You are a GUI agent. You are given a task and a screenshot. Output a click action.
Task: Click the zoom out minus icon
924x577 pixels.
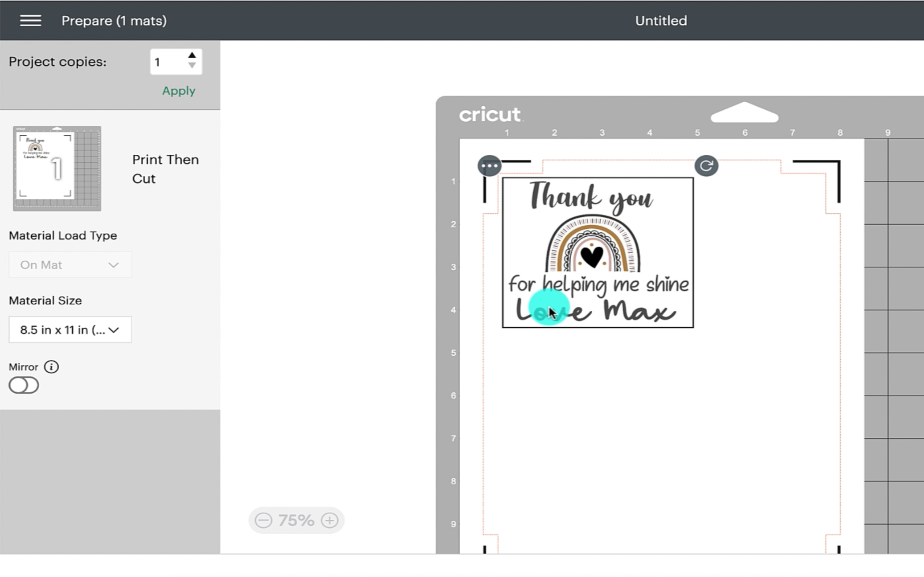(x=263, y=521)
